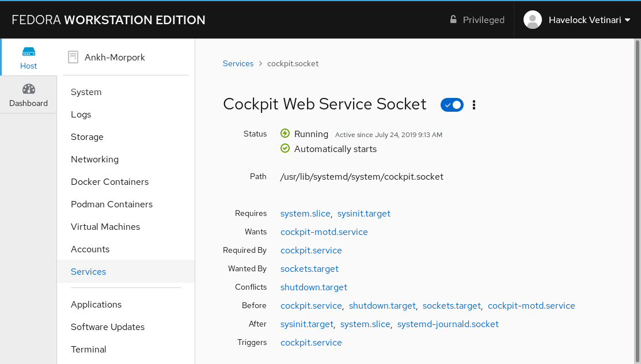The height and width of the screenshot is (364, 641).
Task: Open the System page
Action: tap(86, 92)
